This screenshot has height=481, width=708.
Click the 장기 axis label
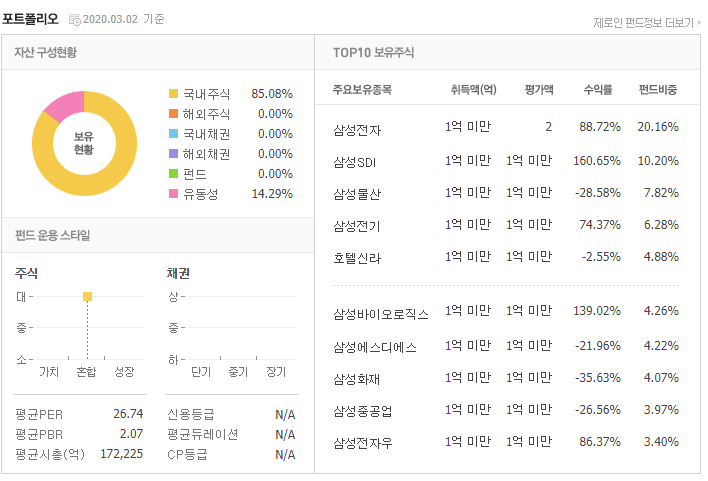276,372
